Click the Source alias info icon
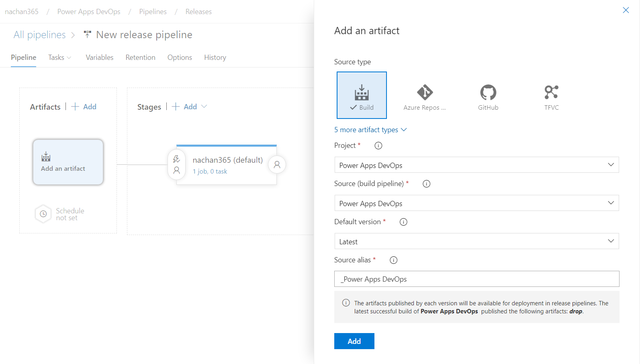 point(393,260)
